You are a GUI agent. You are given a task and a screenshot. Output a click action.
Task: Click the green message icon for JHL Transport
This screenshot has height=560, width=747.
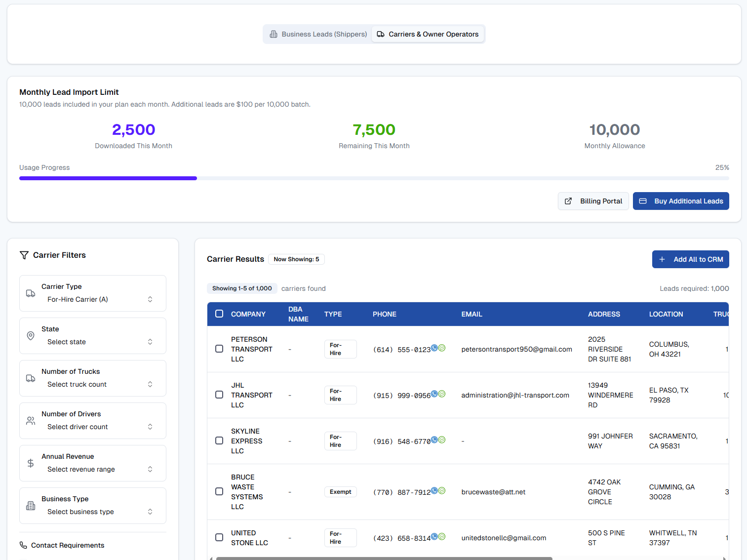(x=442, y=394)
